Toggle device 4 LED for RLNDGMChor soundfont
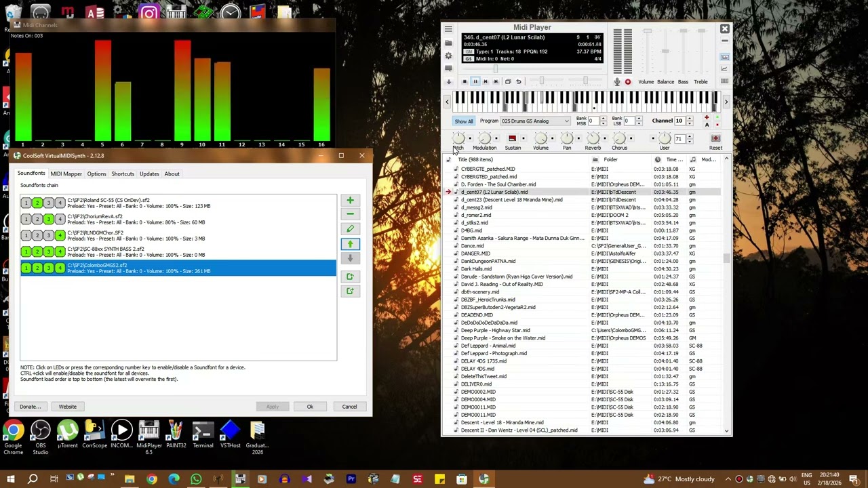The image size is (868, 488). coord(60,235)
